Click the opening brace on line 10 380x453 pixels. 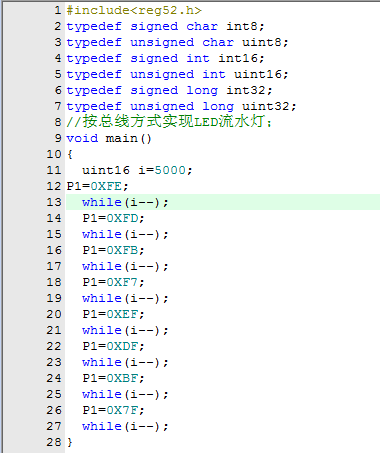pyautogui.click(x=70, y=154)
